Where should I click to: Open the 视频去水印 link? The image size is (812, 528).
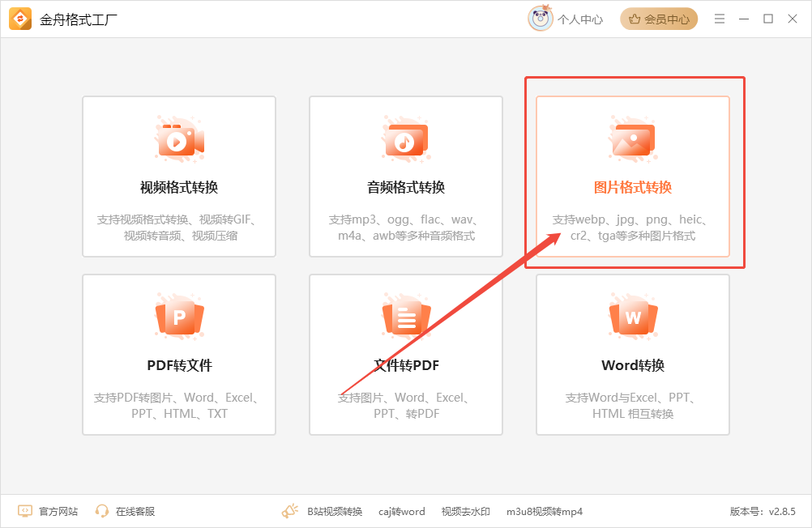tap(465, 512)
